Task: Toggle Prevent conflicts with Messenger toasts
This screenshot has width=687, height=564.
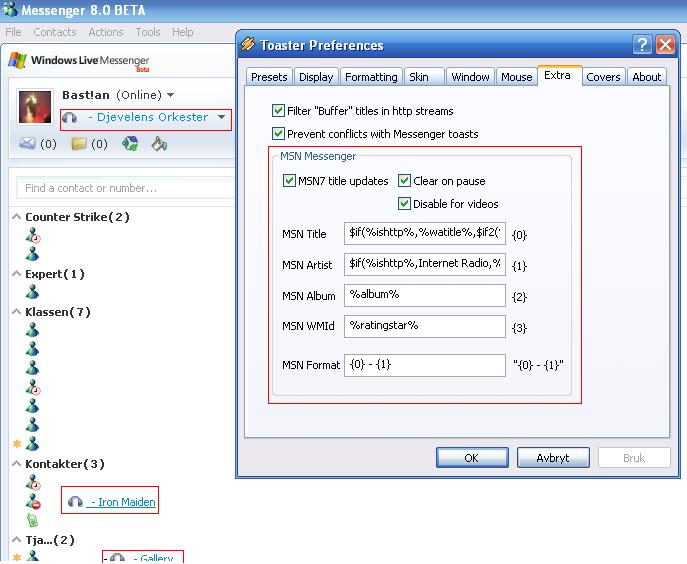Action: pos(278,133)
